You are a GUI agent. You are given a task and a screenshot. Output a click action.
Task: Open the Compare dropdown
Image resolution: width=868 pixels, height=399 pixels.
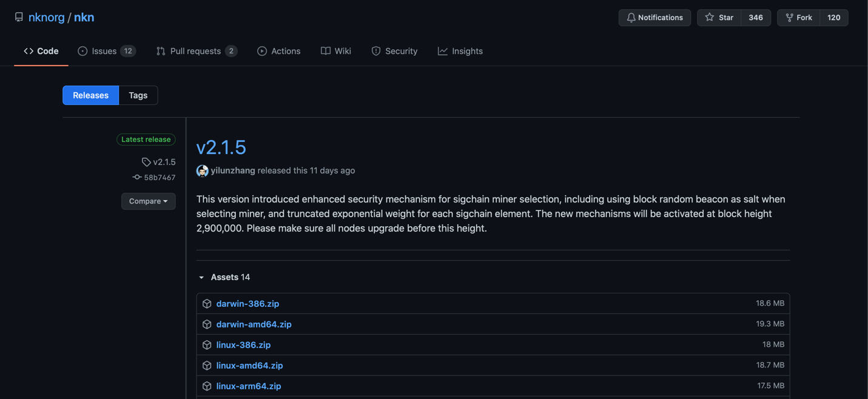click(x=149, y=201)
